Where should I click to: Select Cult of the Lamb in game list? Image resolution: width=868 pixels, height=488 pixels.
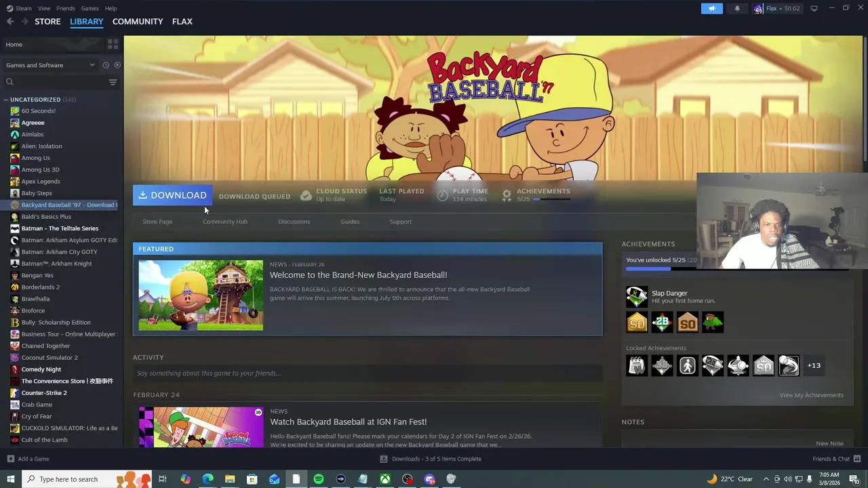[44, 440]
